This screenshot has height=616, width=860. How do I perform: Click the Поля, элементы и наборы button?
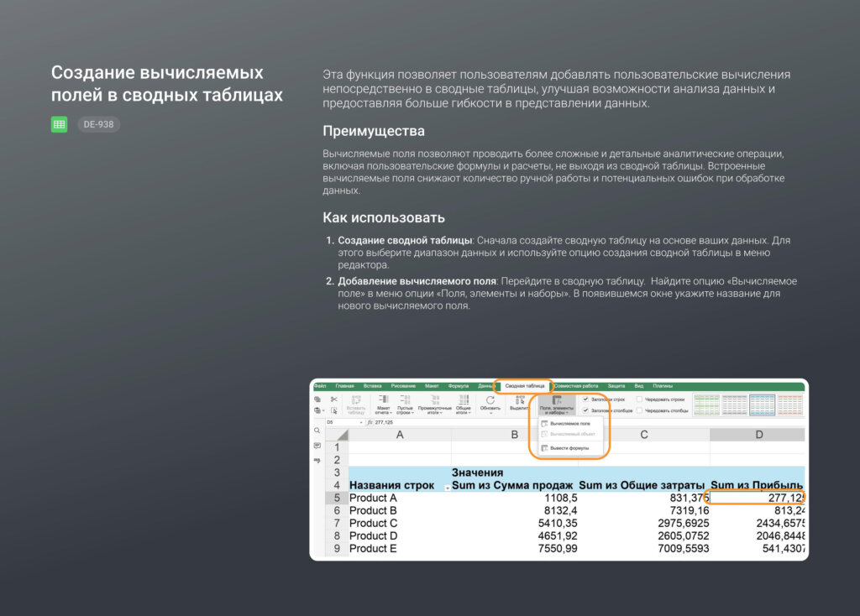pyautogui.click(x=556, y=405)
